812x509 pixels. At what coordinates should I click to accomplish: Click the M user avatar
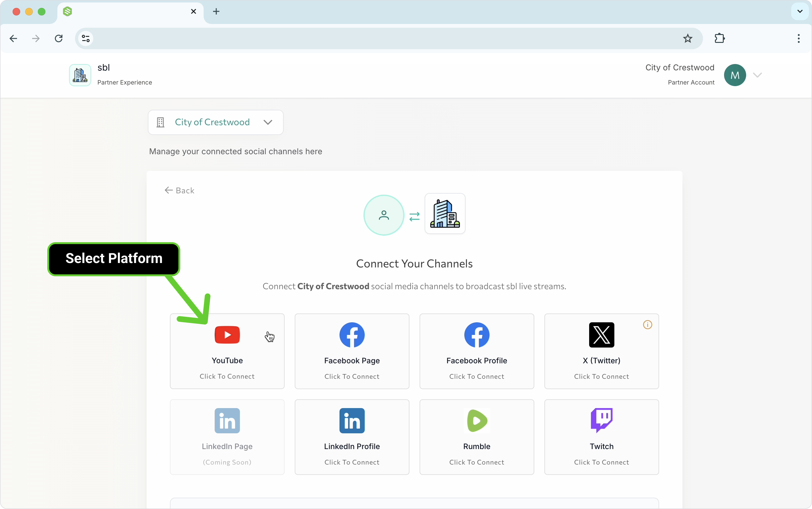(735, 75)
